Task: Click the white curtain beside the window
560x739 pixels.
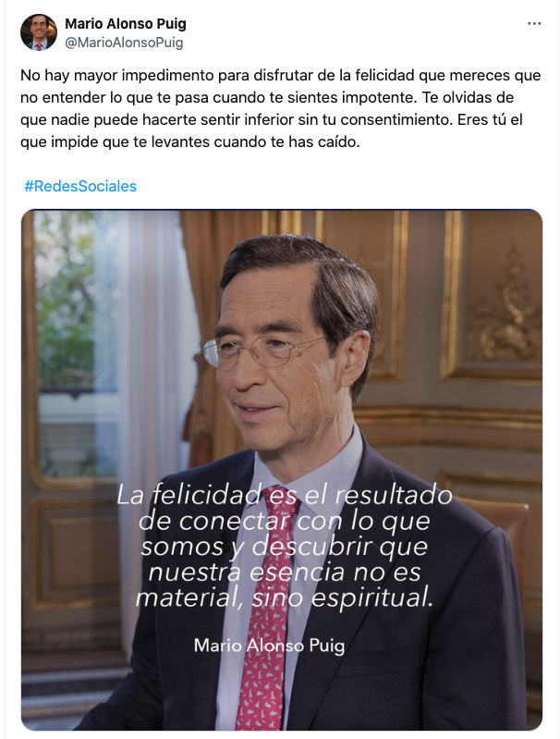Action: (x=155, y=400)
